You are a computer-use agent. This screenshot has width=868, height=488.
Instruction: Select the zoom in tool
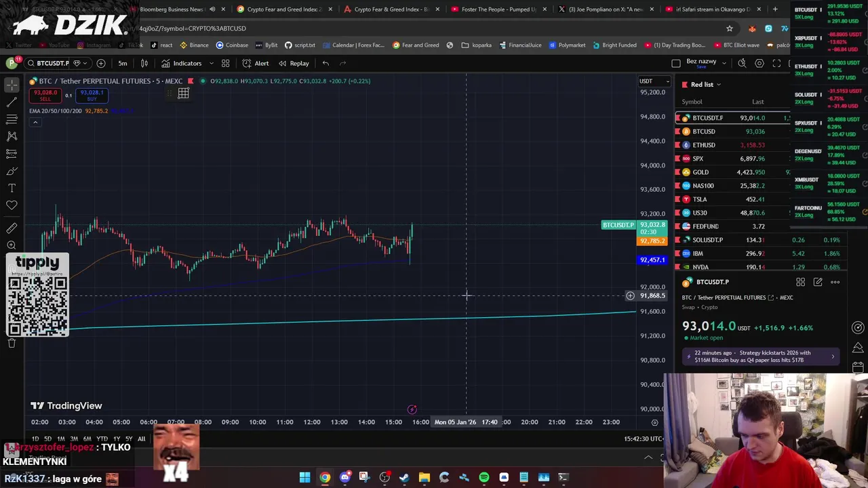point(12,245)
